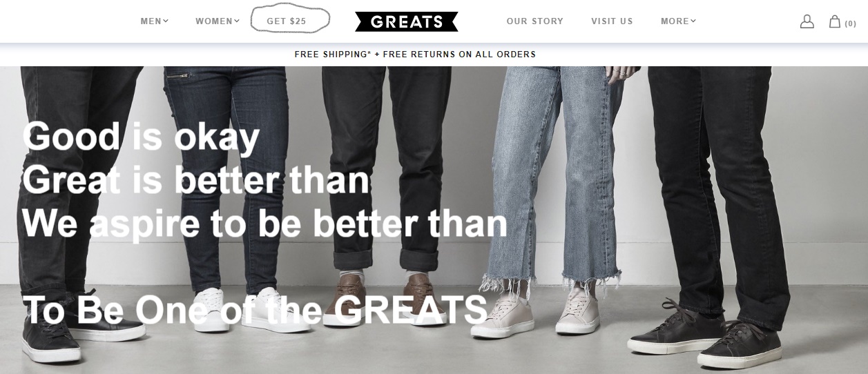
Task: Open the user account icon
Action: click(x=807, y=21)
